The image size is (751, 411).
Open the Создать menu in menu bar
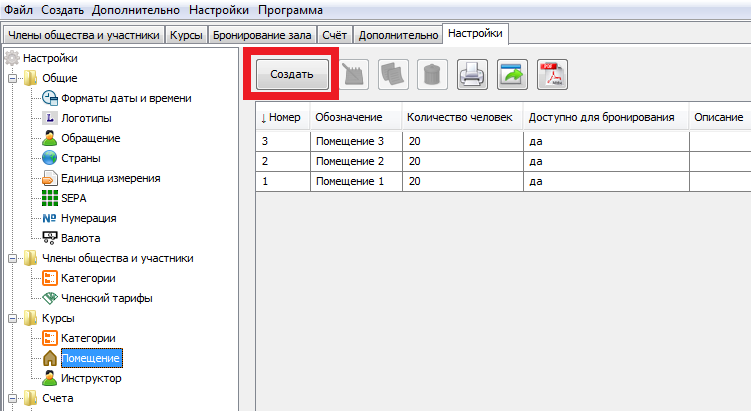point(62,10)
